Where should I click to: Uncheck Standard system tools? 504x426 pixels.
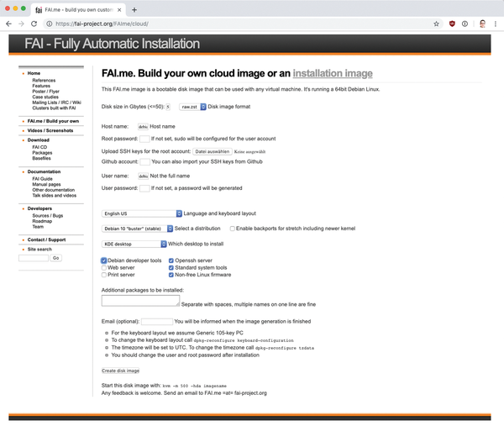tap(171, 267)
